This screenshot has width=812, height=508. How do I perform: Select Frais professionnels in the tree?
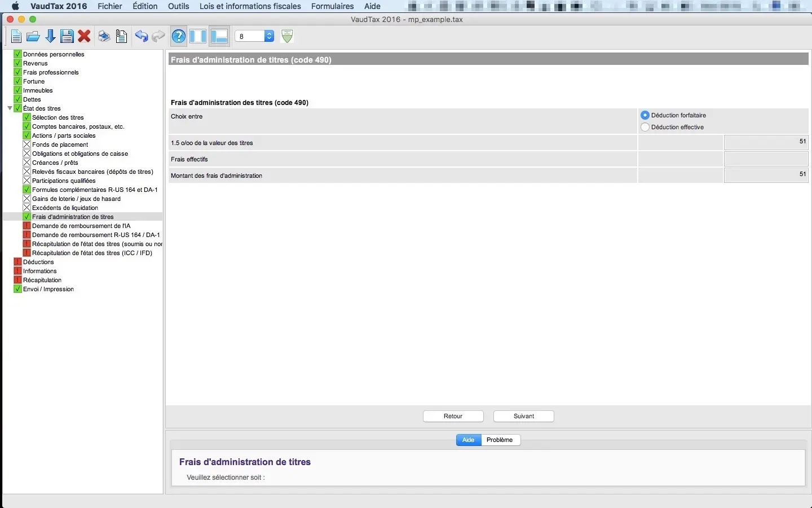pos(51,72)
